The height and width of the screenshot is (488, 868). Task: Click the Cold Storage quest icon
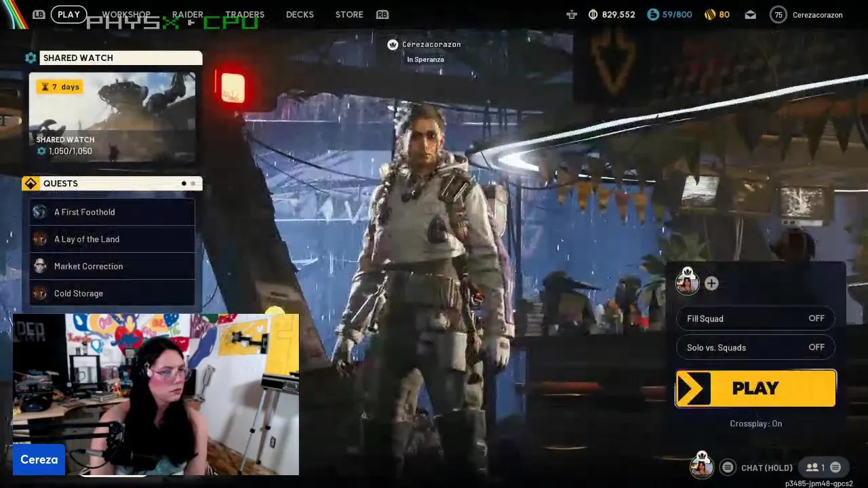pyautogui.click(x=40, y=293)
